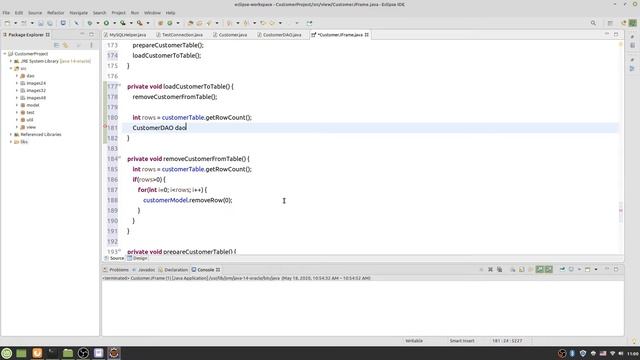Select the images24 package in tree
Image resolution: width=640 pixels, height=360 pixels.
pos(36,83)
